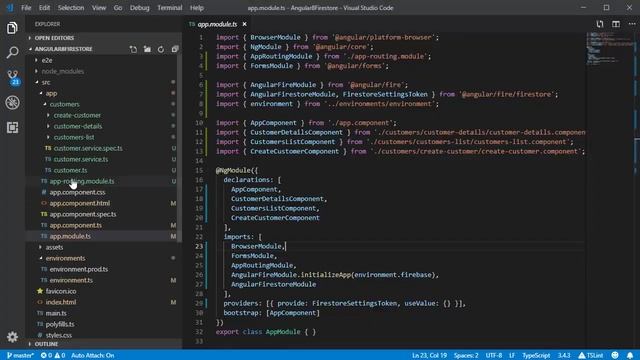Split the editor to the right

pyautogui.click(x=616, y=24)
